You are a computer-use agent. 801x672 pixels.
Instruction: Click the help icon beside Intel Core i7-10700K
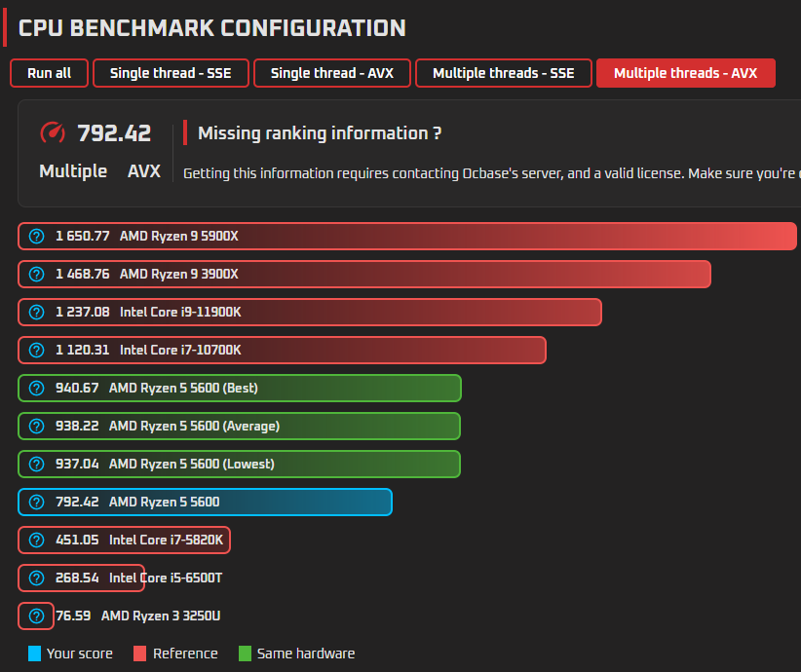click(36, 351)
